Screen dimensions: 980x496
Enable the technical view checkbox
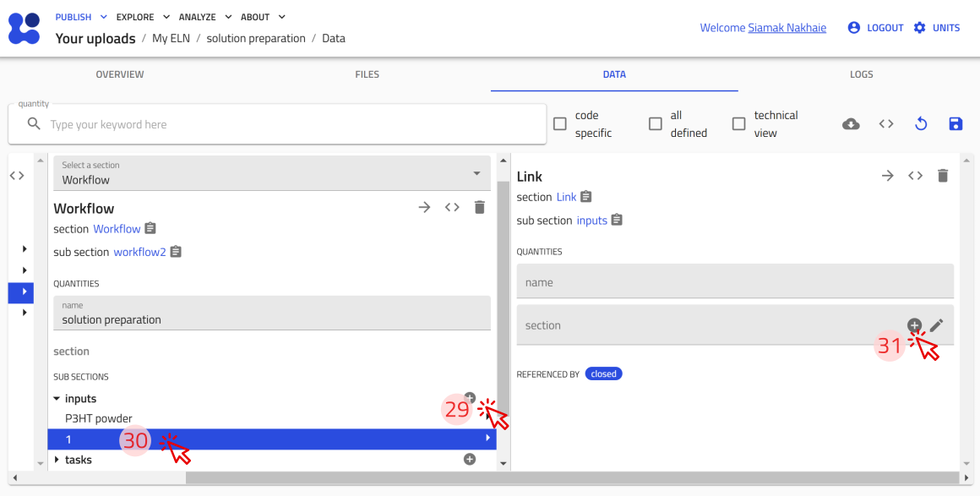738,124
